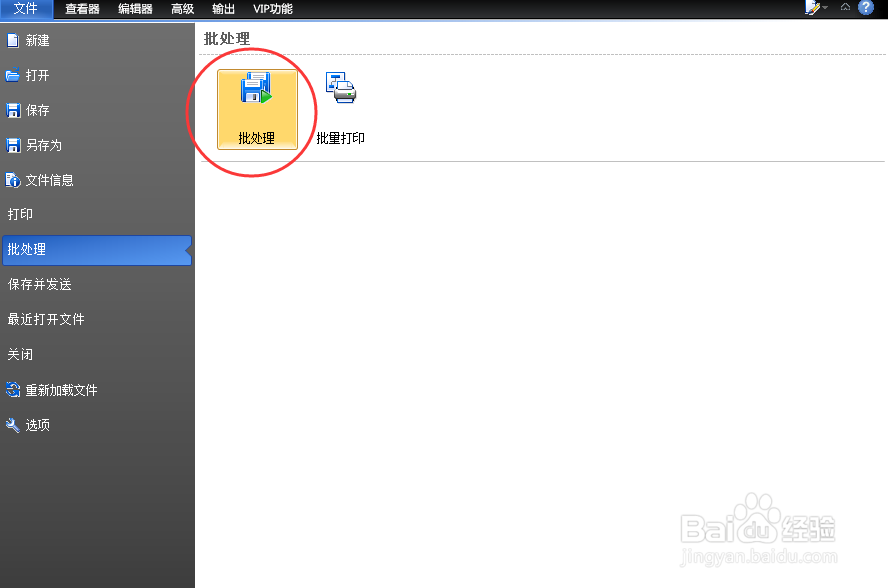
Task: Close the document via 关闭
Action: (22, 354)
